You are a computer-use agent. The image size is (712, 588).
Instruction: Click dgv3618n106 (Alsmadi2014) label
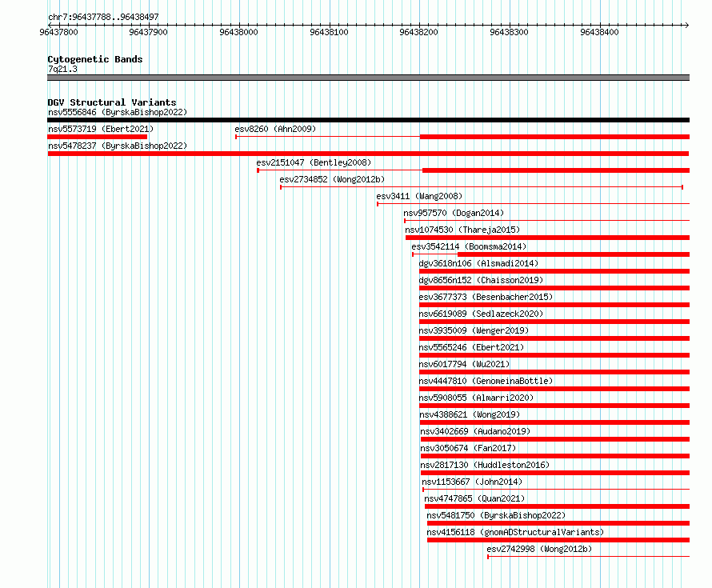pos(478,263)
